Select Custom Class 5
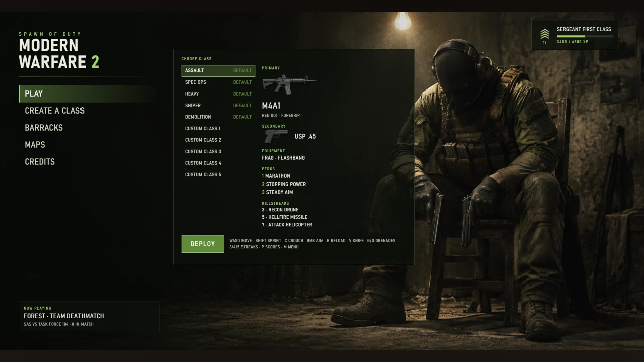 click(x=218, y=175)
